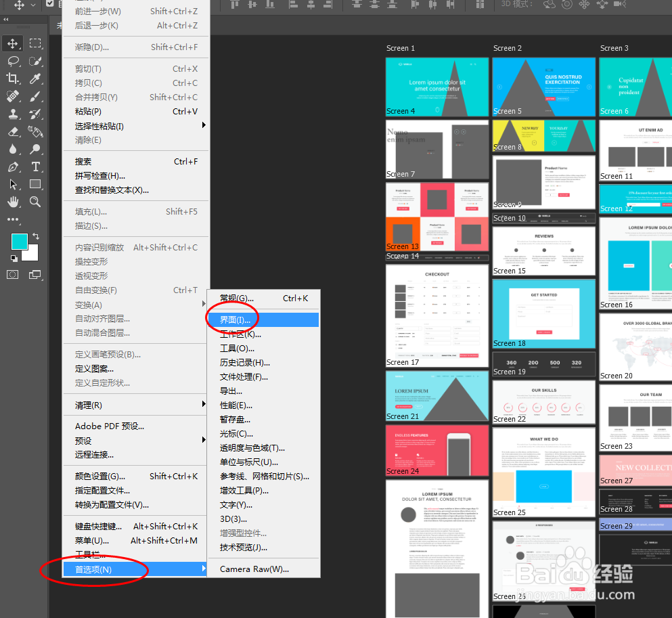
Task: Click the Screen 17 checkout artboard
Action: pyautogui.click(x=437, y=315)
